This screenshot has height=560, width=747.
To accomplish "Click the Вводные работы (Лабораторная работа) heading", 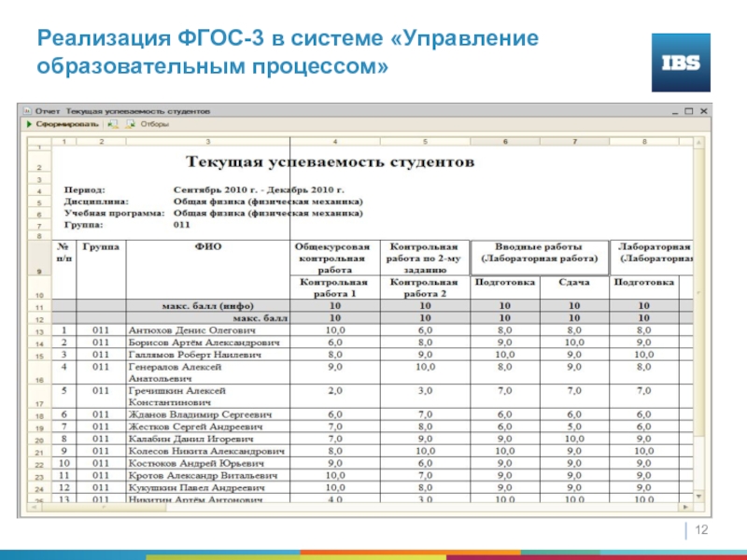I will [x=540, y=259].
